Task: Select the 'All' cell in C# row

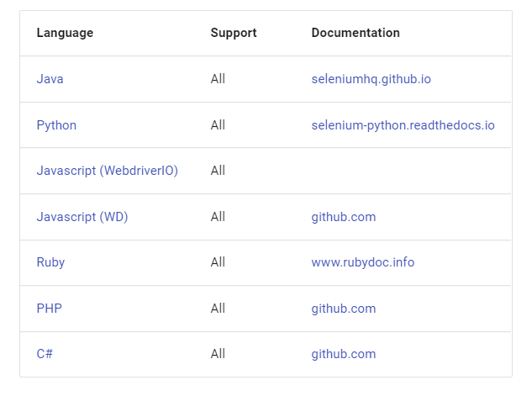Action: point(218,354)
